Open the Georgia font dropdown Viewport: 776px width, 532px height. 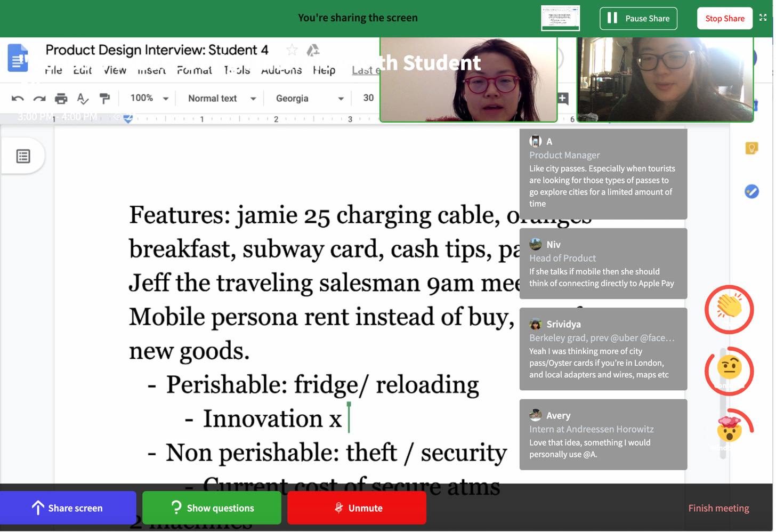tap(310, 98)
